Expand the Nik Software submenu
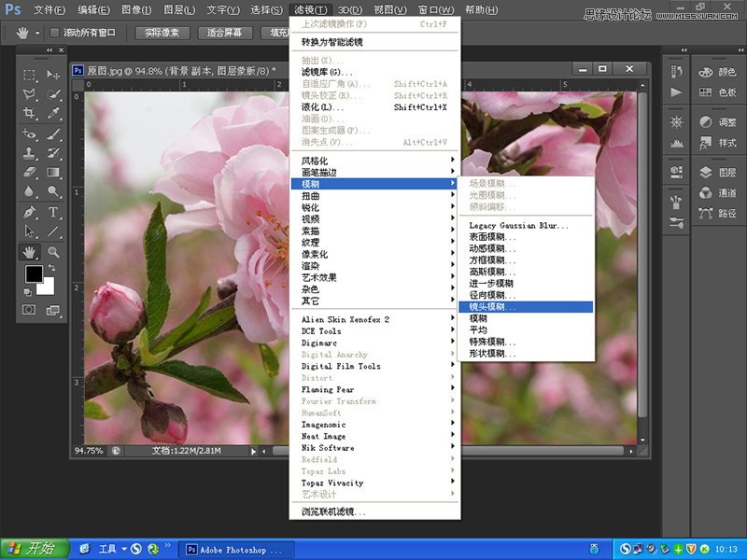The image size is (747, 560). [375, 448]
